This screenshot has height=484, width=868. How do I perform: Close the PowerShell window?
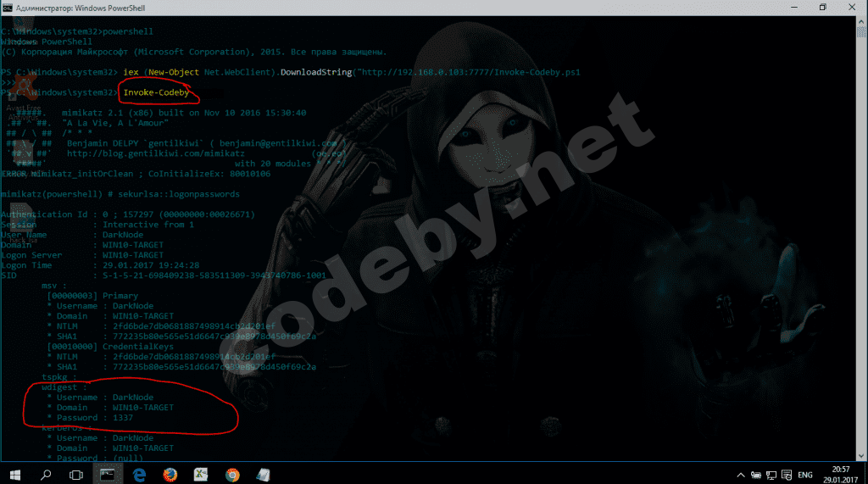coord(852,7)
